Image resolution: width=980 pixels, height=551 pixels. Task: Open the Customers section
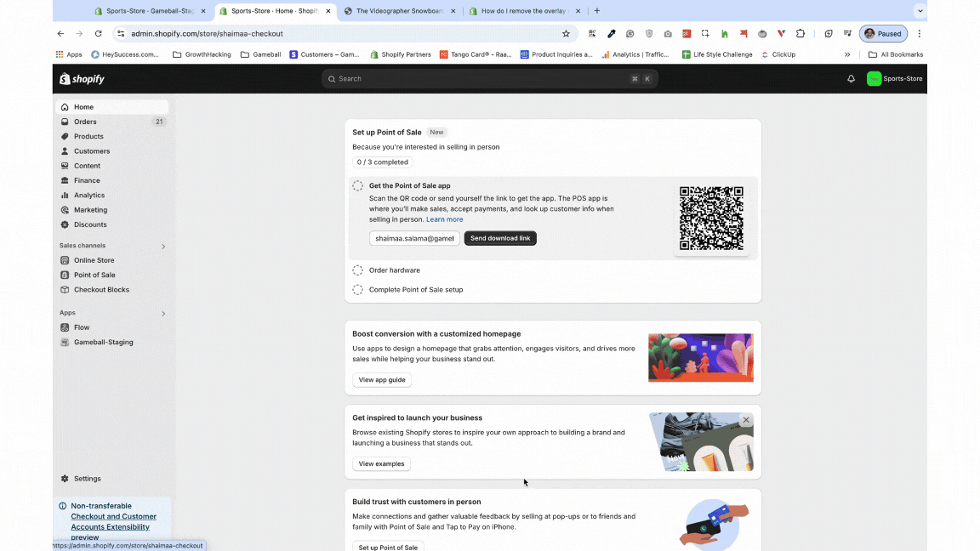pos(91,151)
